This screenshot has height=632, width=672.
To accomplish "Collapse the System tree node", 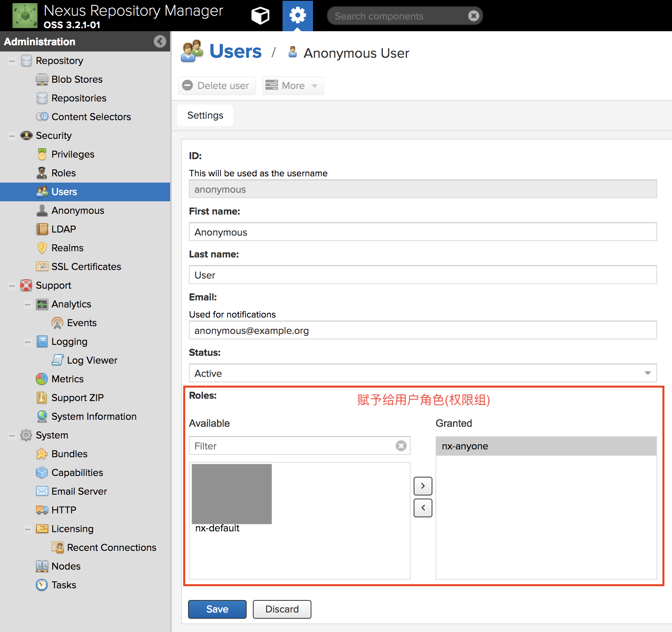I will point(12,435).
